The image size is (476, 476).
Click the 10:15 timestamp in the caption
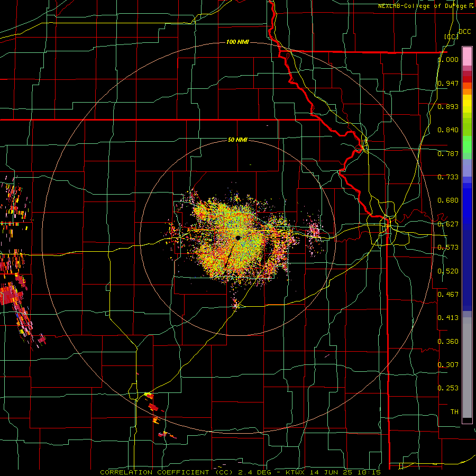(369, 472)
